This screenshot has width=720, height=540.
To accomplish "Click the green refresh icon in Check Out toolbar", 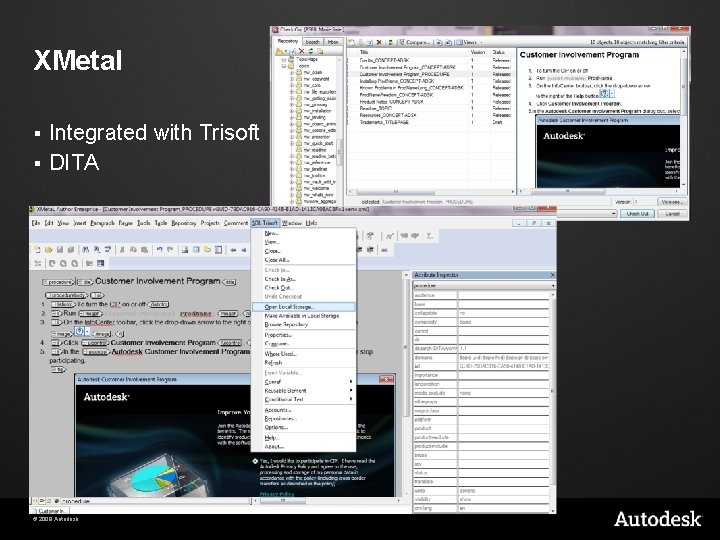I will coord(390,42).
